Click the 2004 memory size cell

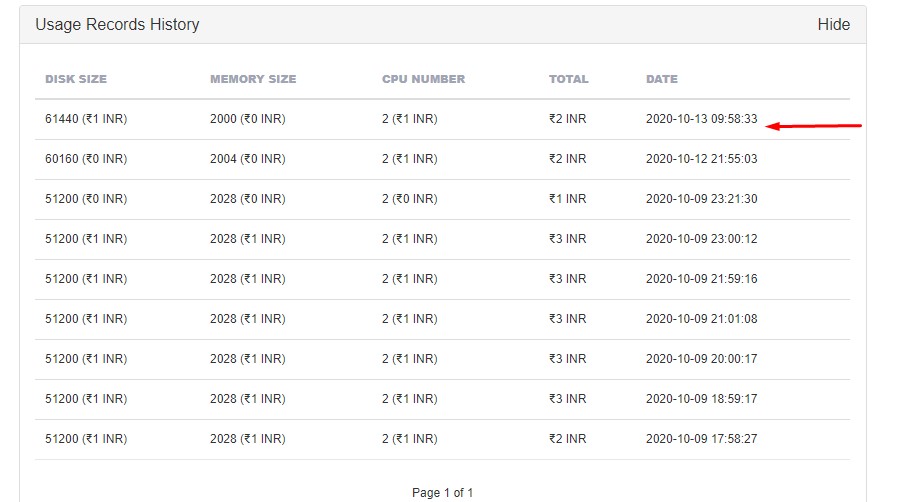click(x=247, y=159)
